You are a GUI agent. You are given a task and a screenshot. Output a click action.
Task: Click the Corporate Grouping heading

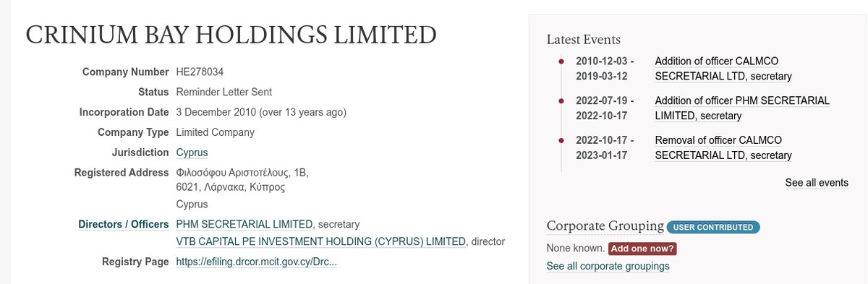point(605,225)
